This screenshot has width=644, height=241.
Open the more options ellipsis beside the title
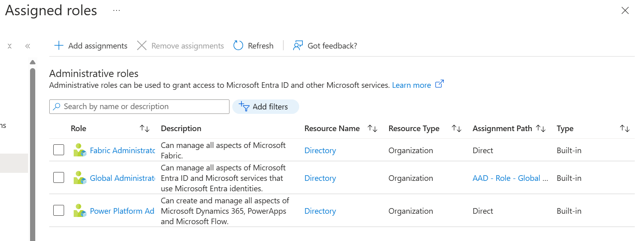[x=117, y=10]
